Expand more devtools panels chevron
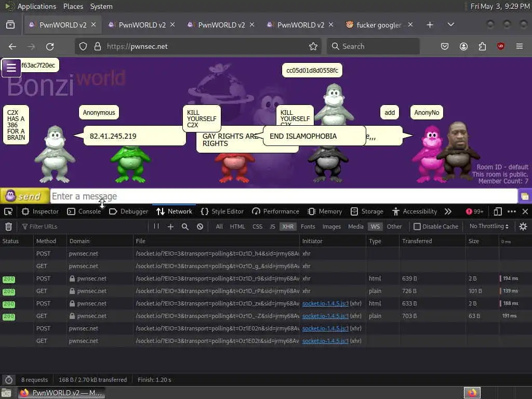The height and width of the screenshot is (399, 532). click(x=448, y=212)
